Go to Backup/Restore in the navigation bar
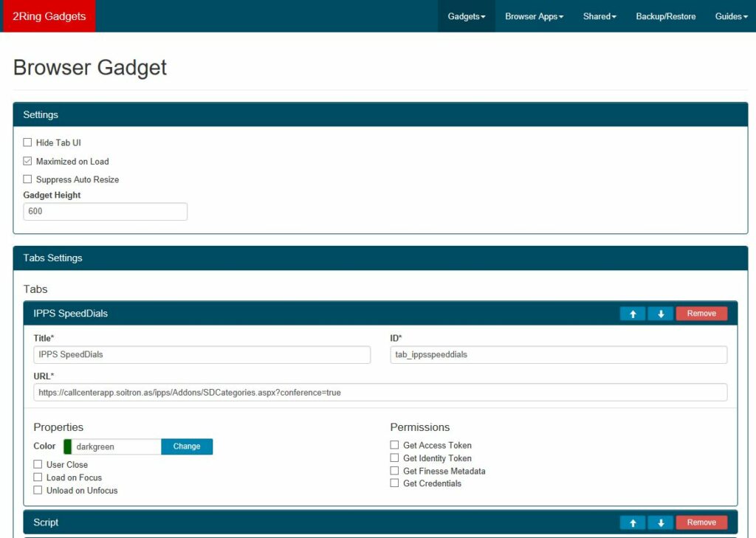 pos(665,15)
